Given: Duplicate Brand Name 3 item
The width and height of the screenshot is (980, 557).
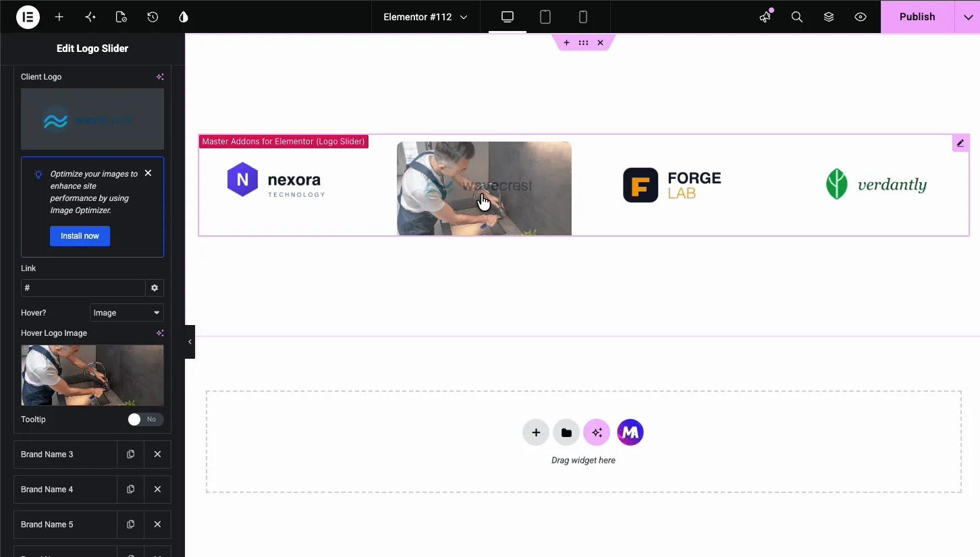Looking at the screenshot, I should tap(130, 455).
